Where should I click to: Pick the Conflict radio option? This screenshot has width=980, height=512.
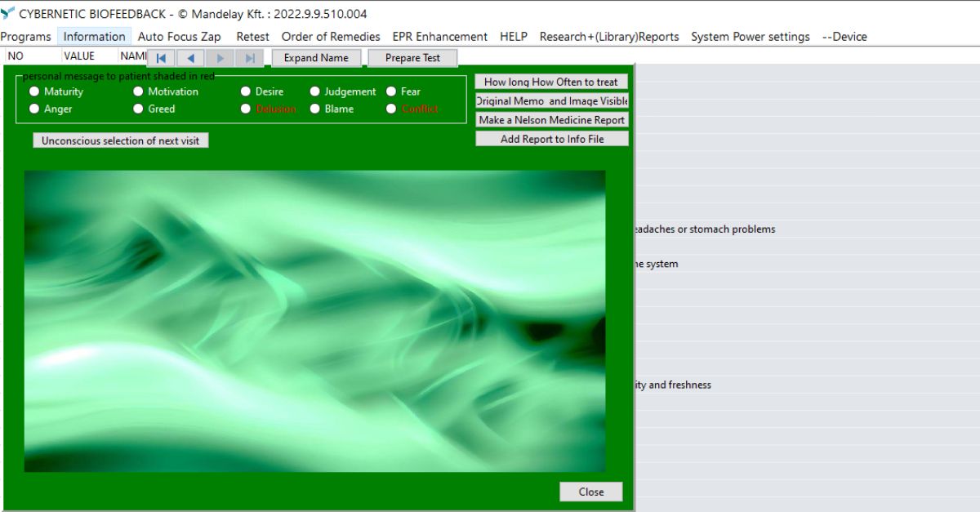[x=391, y=109]
